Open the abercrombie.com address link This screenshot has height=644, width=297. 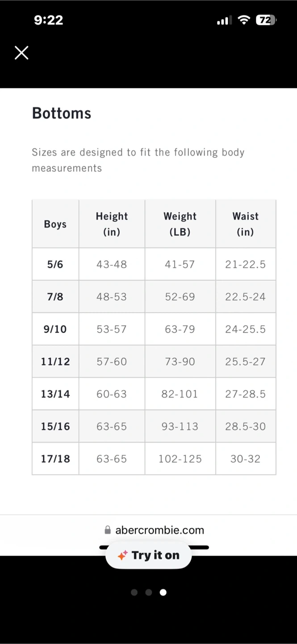pyautogui.click(x=159, y=530)
